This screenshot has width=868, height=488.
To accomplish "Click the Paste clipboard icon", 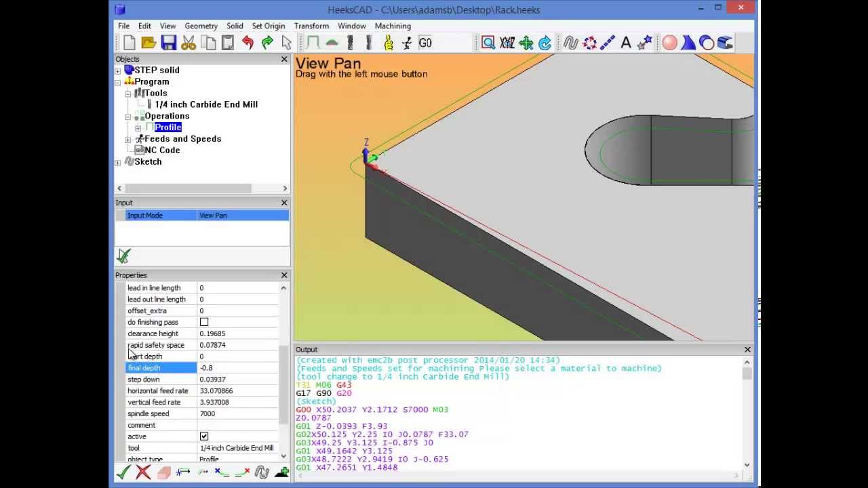I will (x=228, y=43).
